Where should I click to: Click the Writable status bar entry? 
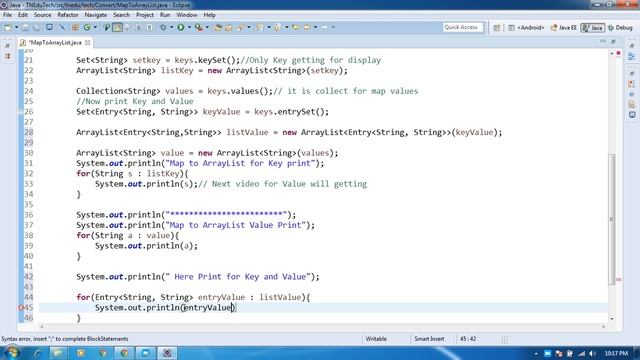pyautogui.click(x=376, y=339)
